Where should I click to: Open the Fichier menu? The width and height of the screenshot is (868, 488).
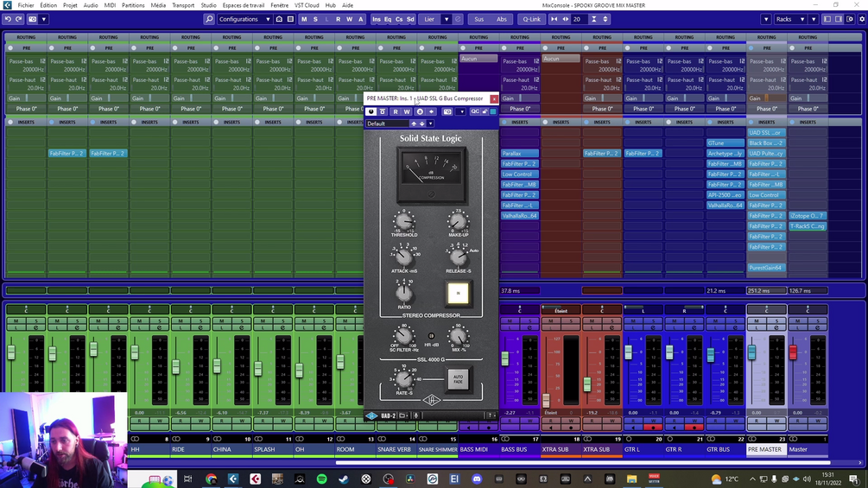[x=25, y=5]
